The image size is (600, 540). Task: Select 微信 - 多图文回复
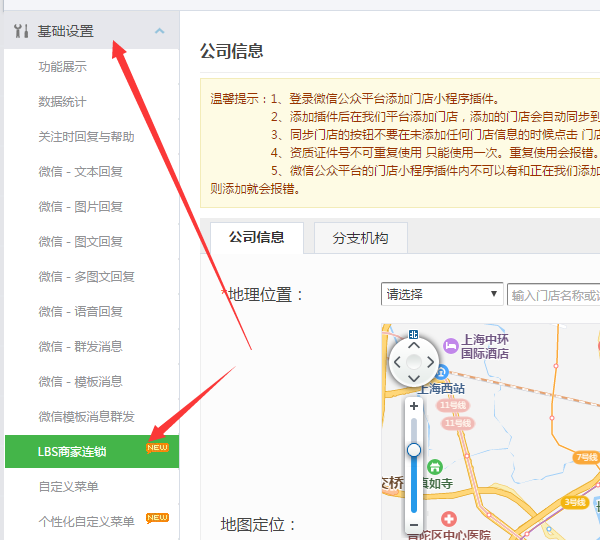pos(86,277)
